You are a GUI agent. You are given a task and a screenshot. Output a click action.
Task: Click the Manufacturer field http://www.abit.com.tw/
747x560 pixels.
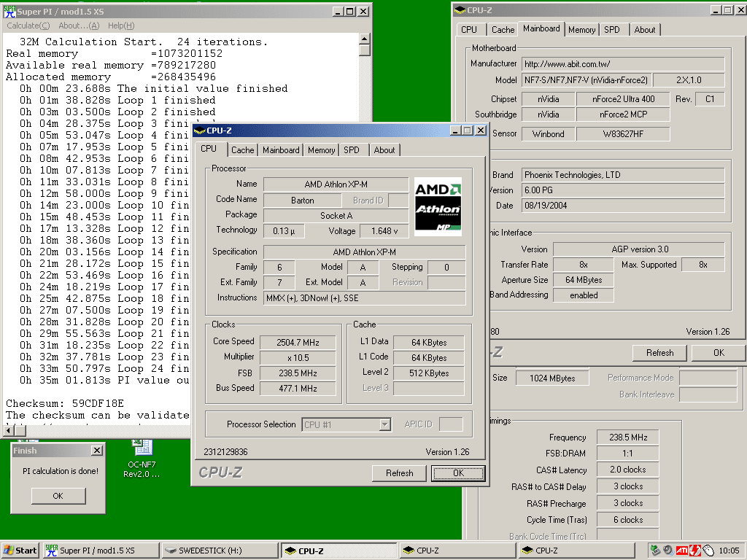[x=623, y=64]
